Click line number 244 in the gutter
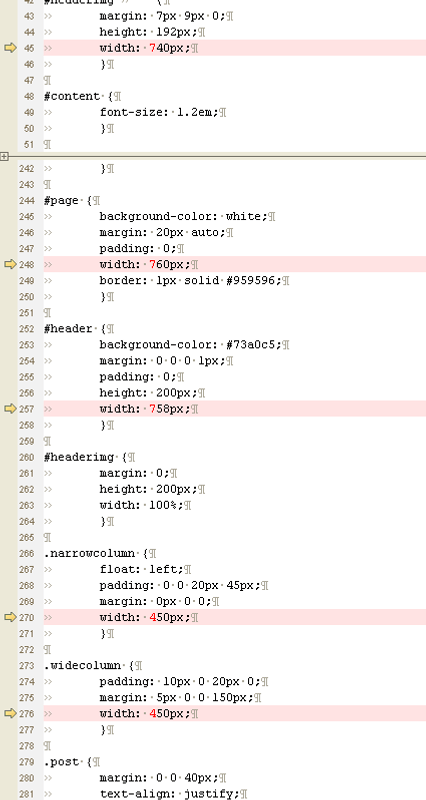 pos(27,201)
